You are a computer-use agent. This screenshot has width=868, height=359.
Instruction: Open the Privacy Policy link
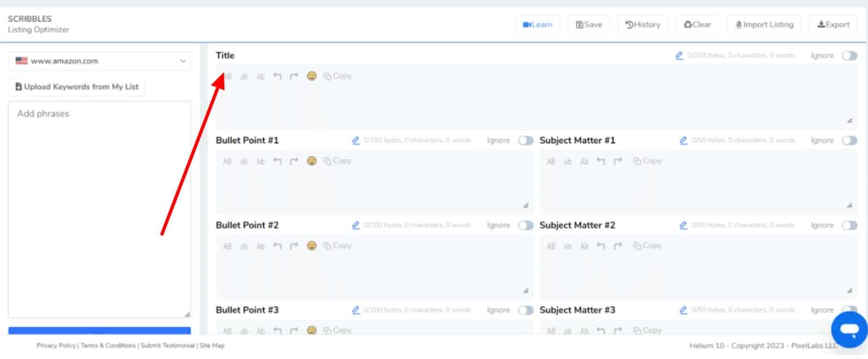(x=56, y=345)
